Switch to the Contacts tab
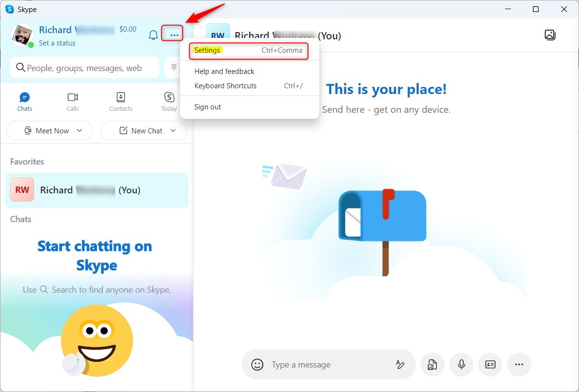 (x=121, y=101)
